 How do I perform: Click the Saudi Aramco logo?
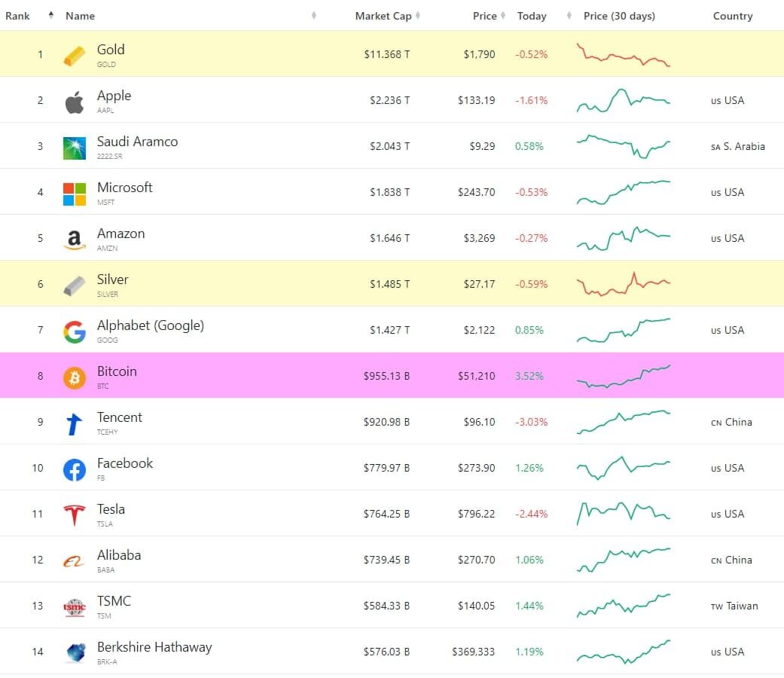[x=74, y=148]
